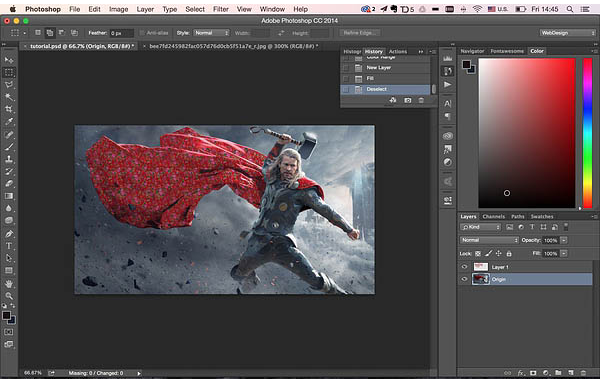This screenshot has width=601, height=379.
Task: Select the Magic Wand tool
Action: [x=9, y=97]
